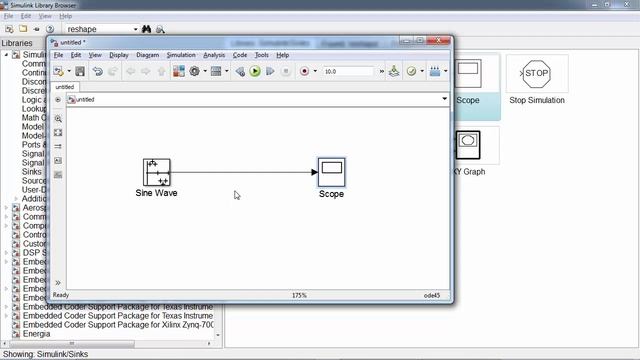
Task: Open the untitled breadcrumb path dropdown
Action: click(x=444, y=99)
